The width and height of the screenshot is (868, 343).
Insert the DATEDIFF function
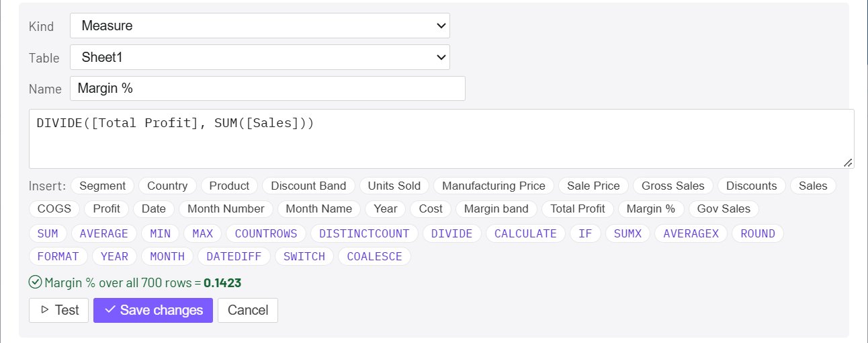click(x=234, y=256)
